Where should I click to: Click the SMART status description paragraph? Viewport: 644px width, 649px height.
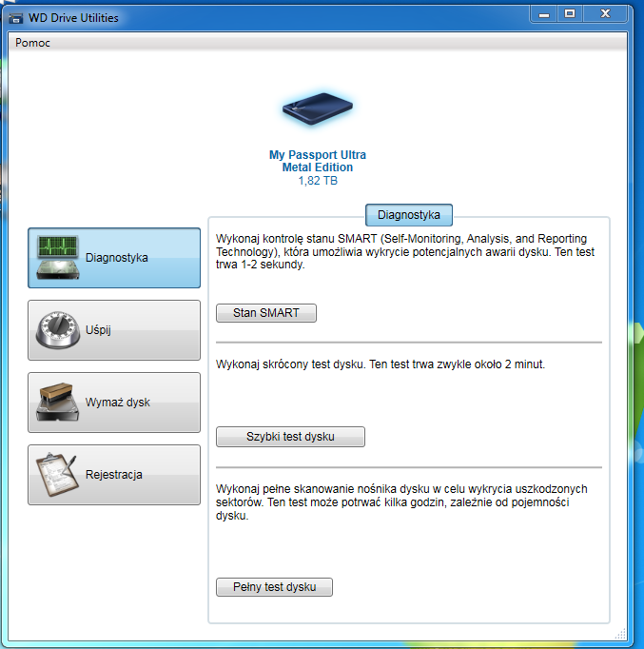pyautogui.click(x=405, y=251)
